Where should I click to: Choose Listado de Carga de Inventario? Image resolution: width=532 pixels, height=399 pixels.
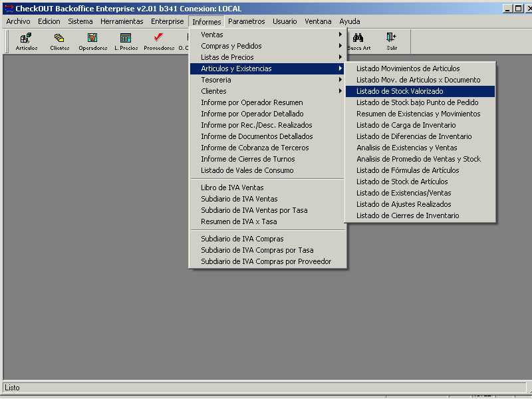point(420,125)
